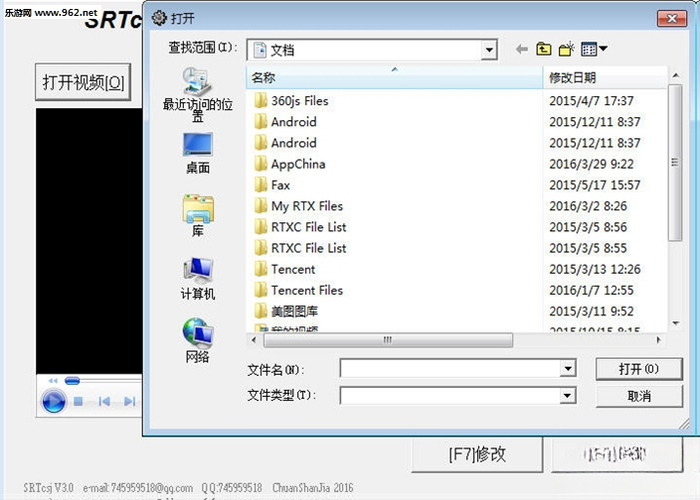The image size is (700, 500).
Task: Click scroll right arrow of horizontal scrollbar
Action: pyautogui.click(x=658, y=340)
